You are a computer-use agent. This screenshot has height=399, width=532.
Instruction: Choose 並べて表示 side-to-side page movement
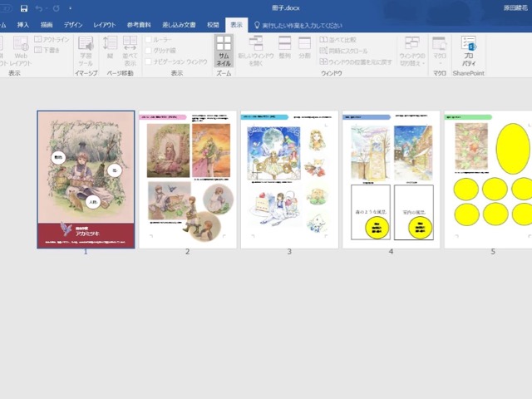[130, 52]
